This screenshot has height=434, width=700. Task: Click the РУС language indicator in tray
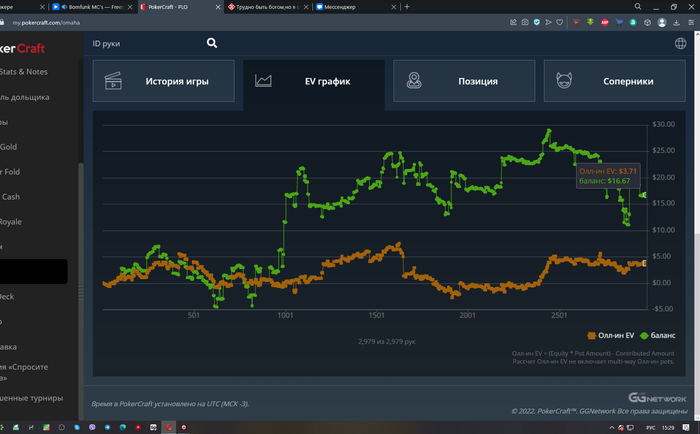[650, 428]
